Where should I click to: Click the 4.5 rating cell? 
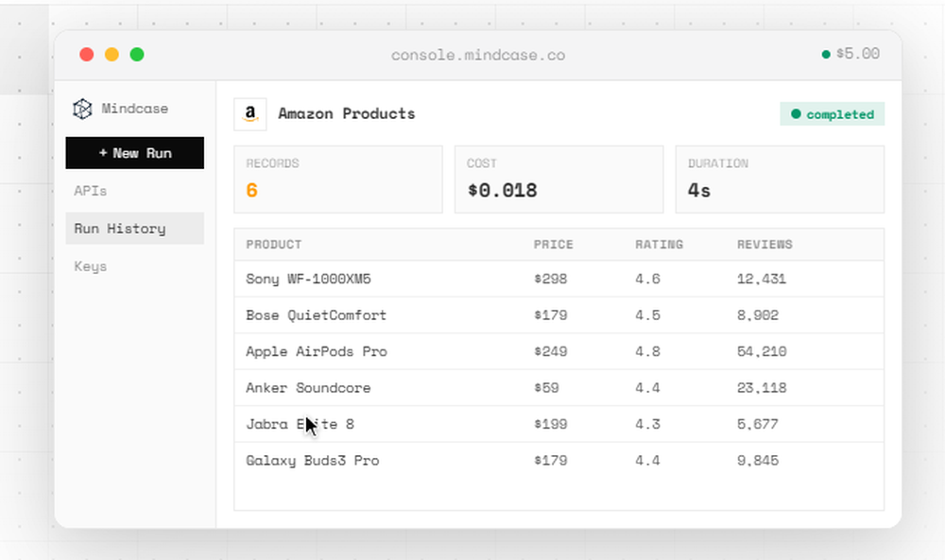click(x=647, y=314)
